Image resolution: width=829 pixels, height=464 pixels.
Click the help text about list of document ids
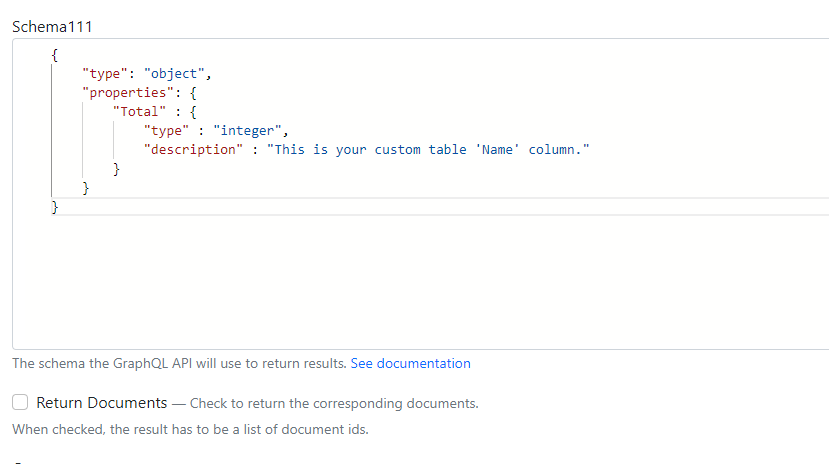[190, 429]
